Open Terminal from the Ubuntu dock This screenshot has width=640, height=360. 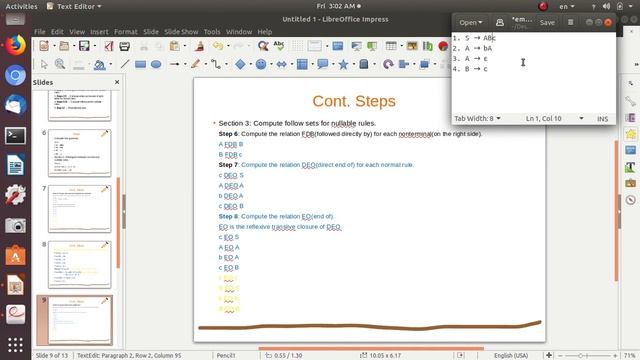point(15,136)
